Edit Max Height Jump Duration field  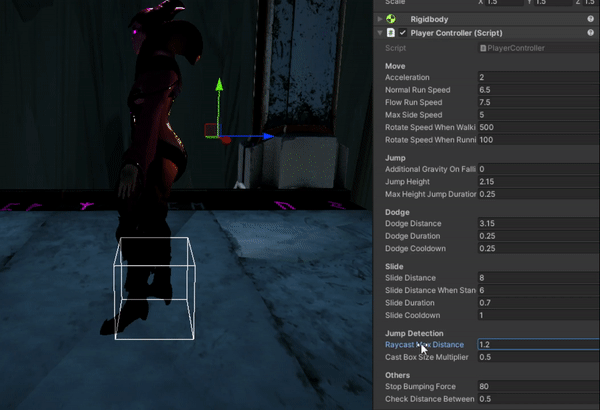pyautogui.click(x=539, y=194)
